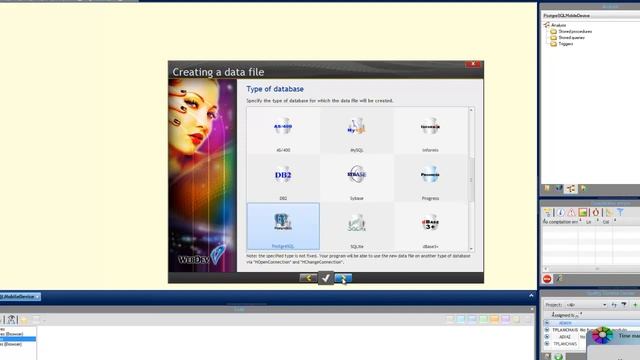Select the ADIAZ task row
640x360 pixels.
pos(565,337)
